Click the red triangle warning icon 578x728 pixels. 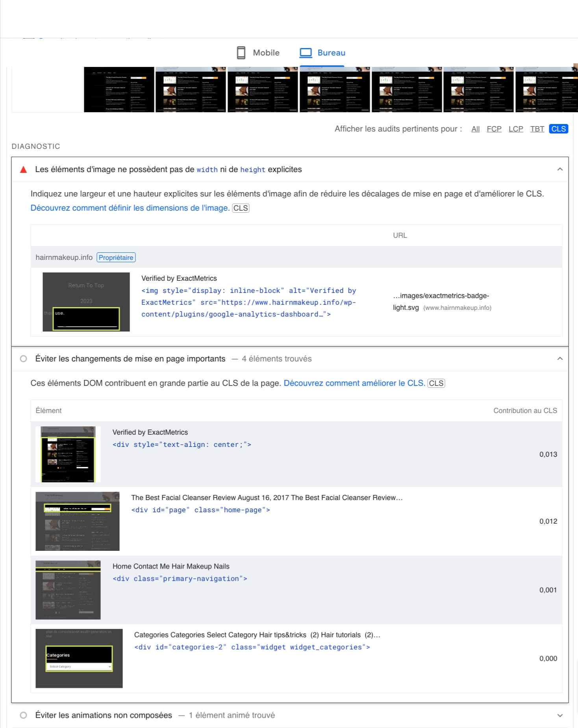(24, 170)
